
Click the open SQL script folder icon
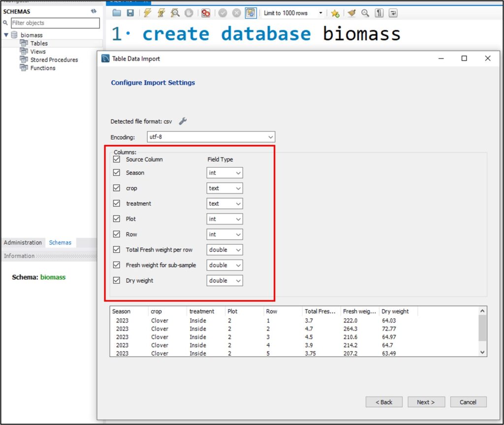tap(116, 13)
